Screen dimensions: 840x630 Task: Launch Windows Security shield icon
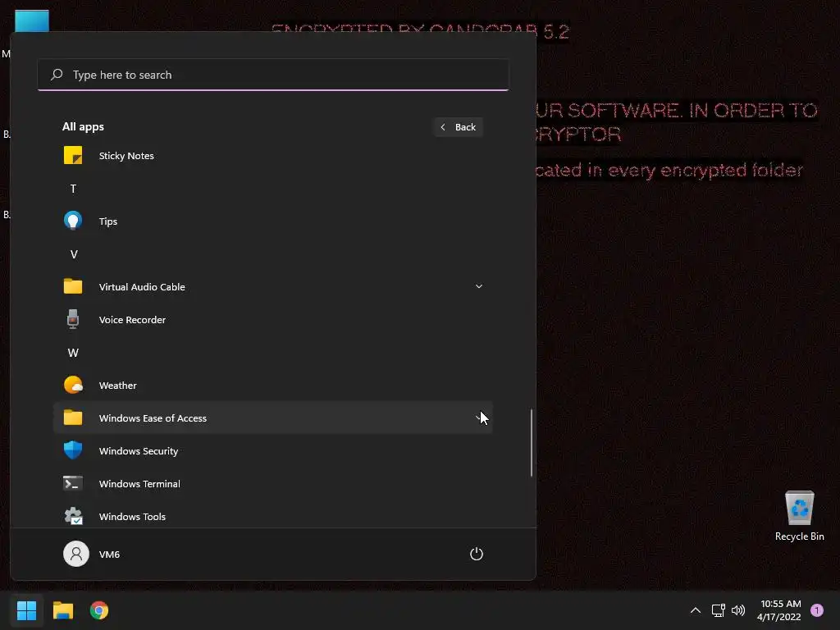tap(73, 450)
